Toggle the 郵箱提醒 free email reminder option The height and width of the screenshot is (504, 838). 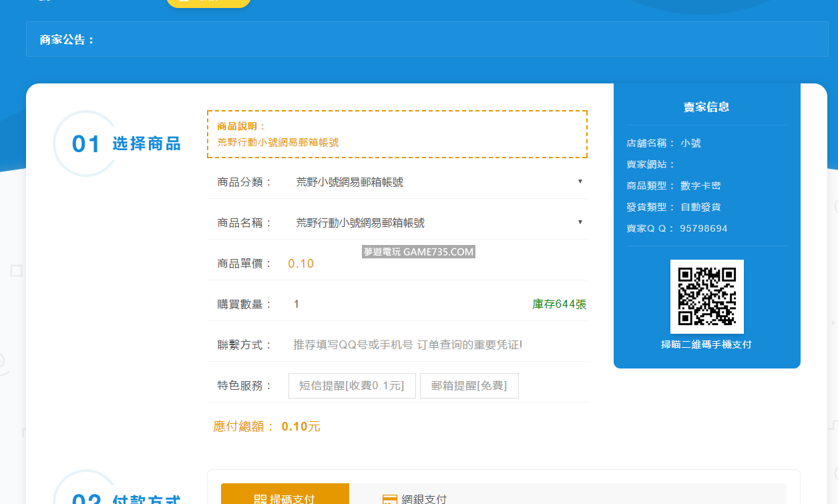[x=469, y=386]
